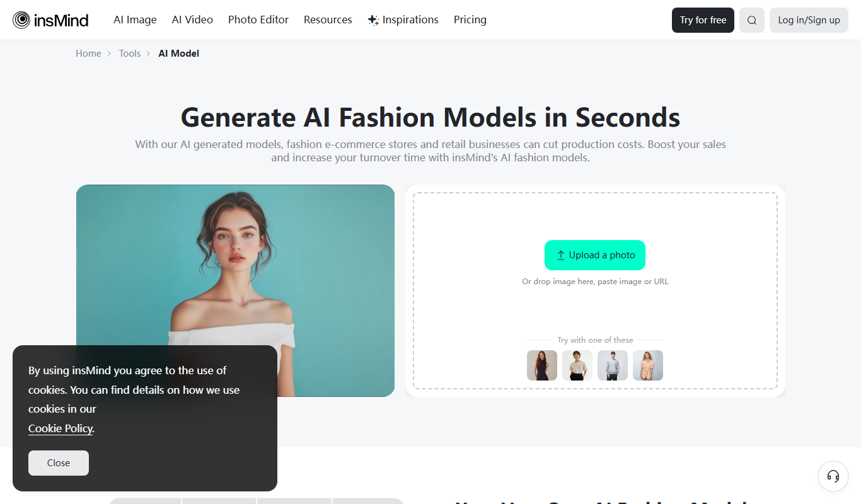Click the insMind logo
This screenshot has width=861, height=504.
point(50,20)
